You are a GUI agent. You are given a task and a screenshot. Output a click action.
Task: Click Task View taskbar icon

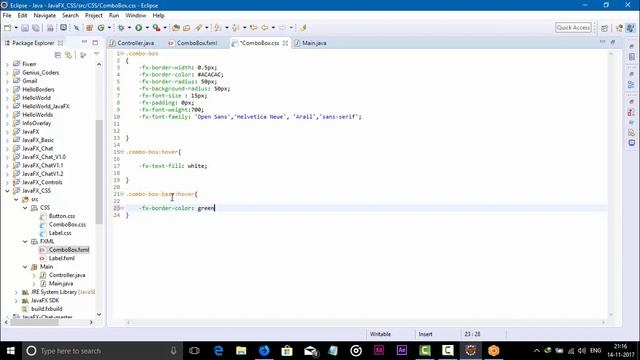pos(194,351)
